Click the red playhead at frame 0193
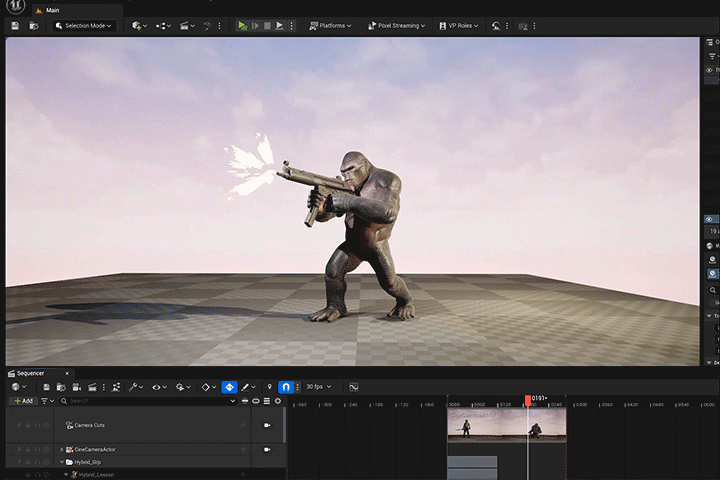This screenshot has height=480, width=720. 528,401
